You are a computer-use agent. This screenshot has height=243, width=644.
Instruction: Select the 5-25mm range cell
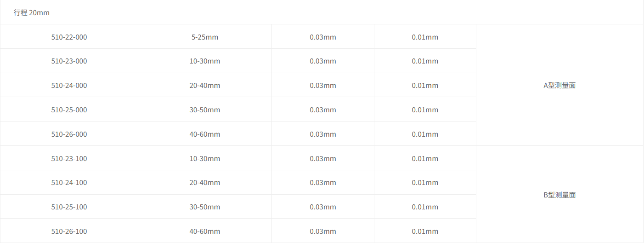[x=205, y=37]
